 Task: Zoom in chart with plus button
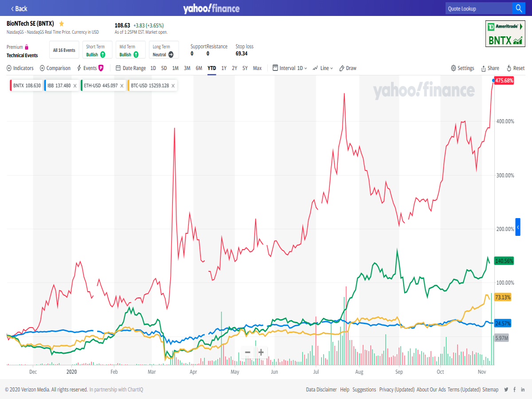point(261,352)
